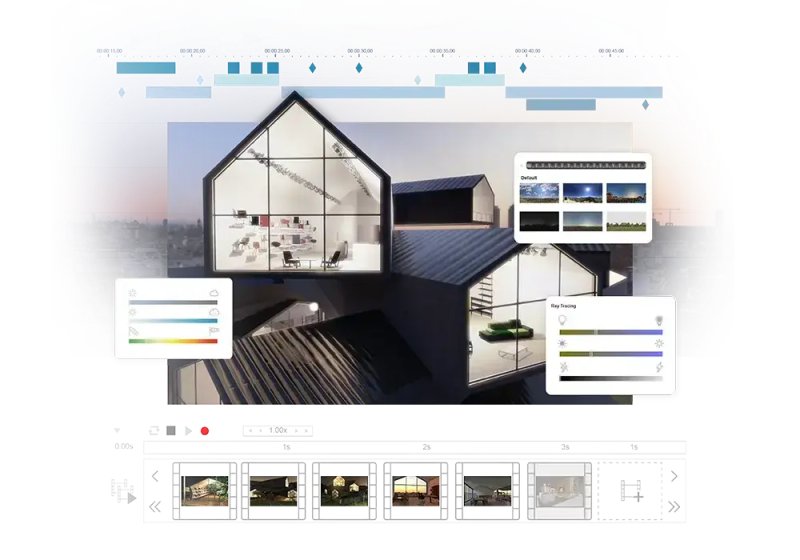
Task: Click the crossed-out lightning icon
Action: point(564,367)
